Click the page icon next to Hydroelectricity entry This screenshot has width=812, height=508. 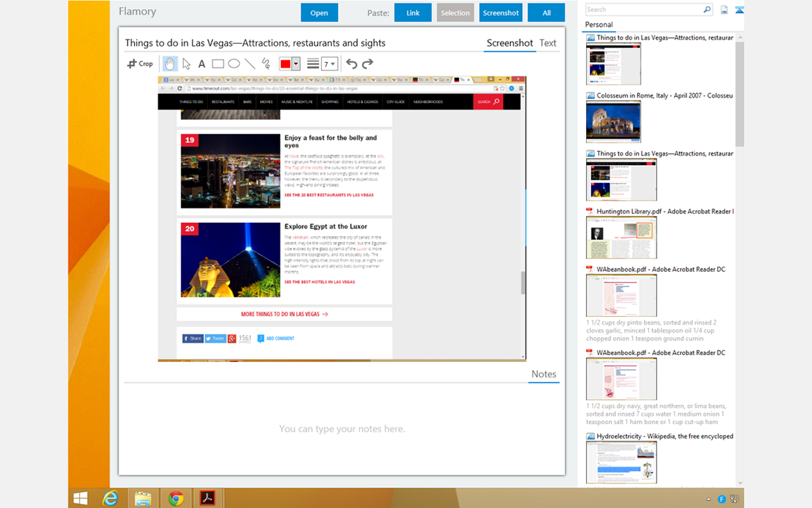coord(590,436)
